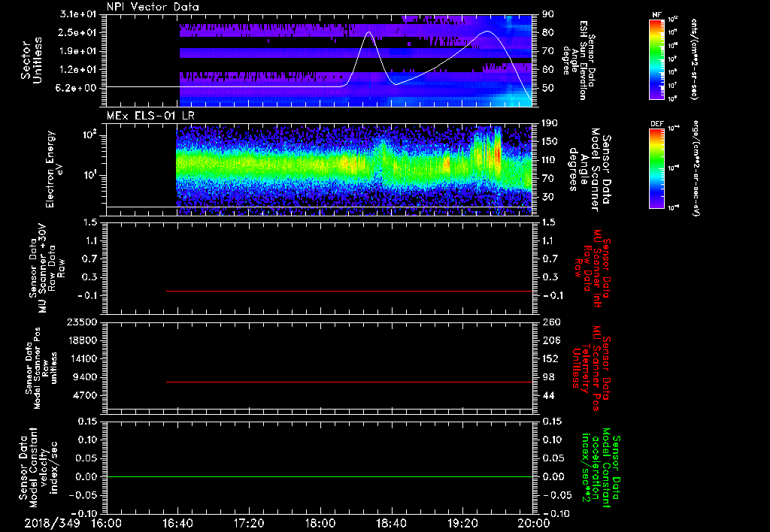Click the "2018/349" date label

coord(52,523)
